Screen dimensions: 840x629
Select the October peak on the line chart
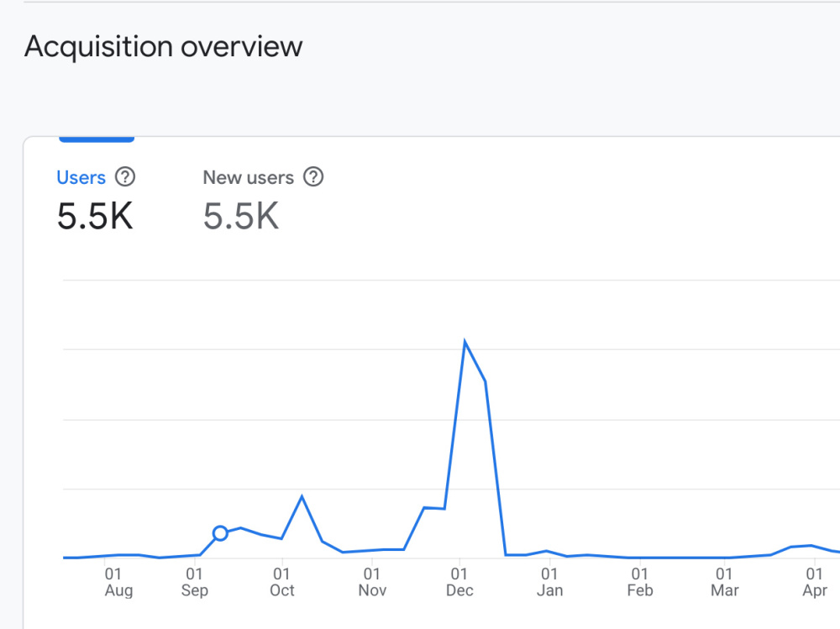[x=302, y=497]
